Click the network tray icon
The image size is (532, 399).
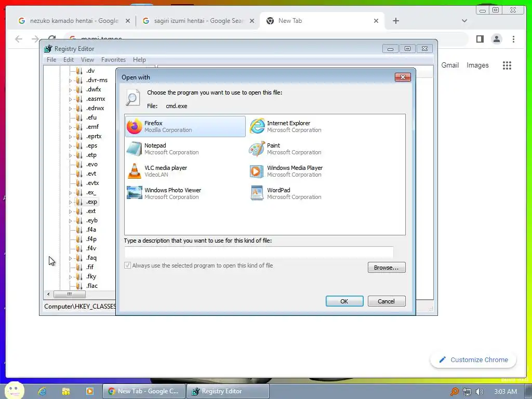click(x=467, y=392)
